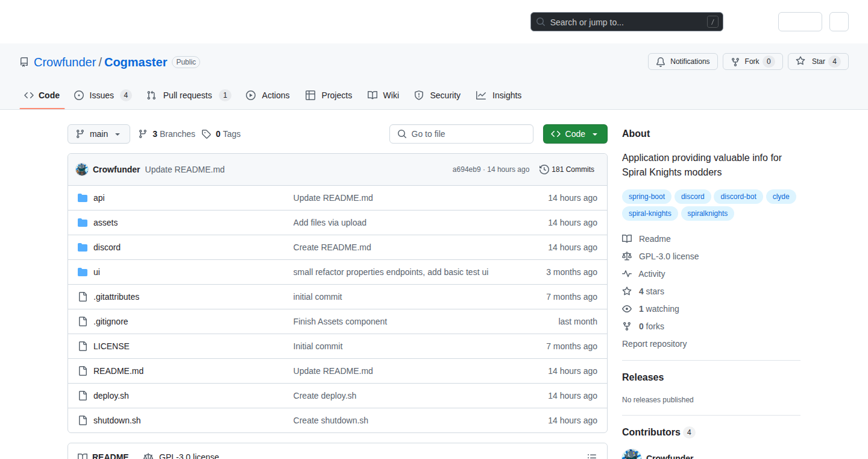Screen dimensions: 868x459
Task: View 3 Branches link
Action: (167, 134)
